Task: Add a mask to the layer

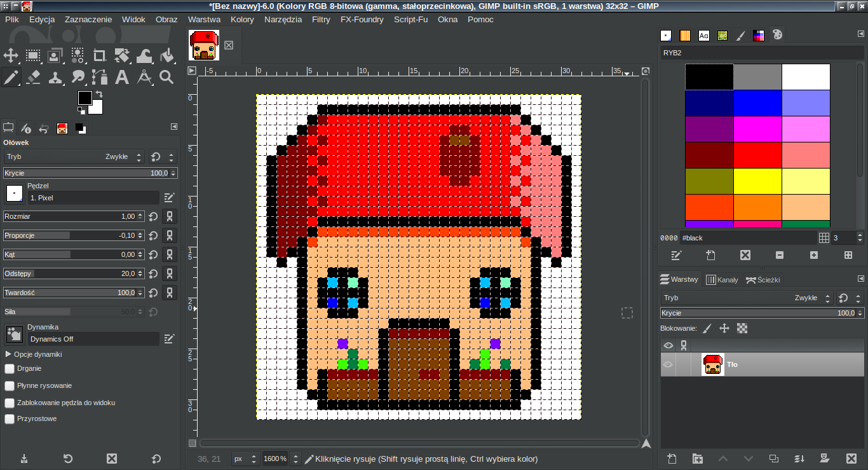Action: (x=825, y=459)
